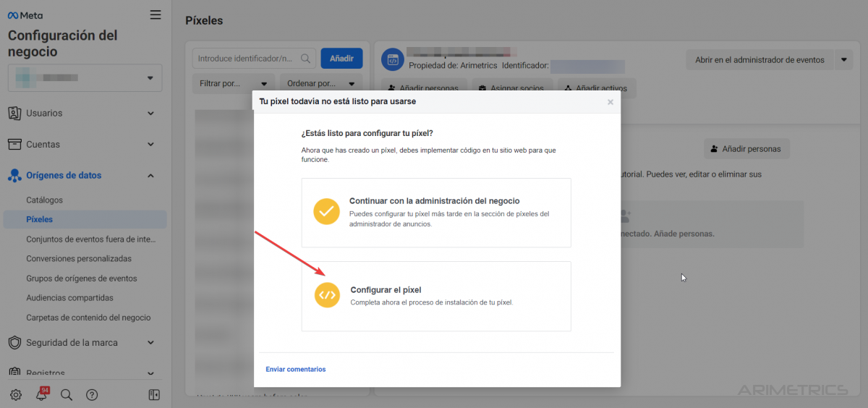Click the yellow checkmark icon option
The image size is (868, 408).
point(326,211)
